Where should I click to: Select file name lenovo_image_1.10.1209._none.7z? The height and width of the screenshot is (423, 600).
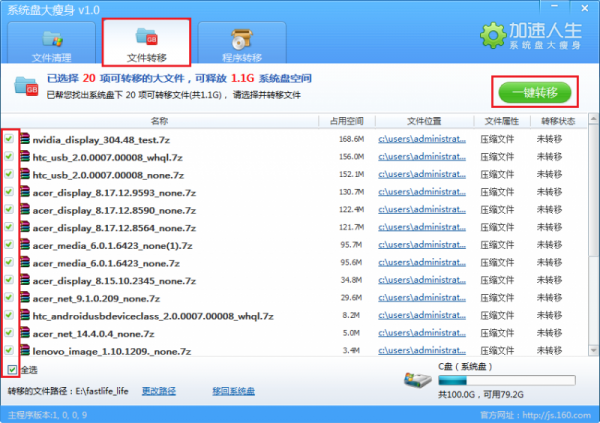click(112, 351)
